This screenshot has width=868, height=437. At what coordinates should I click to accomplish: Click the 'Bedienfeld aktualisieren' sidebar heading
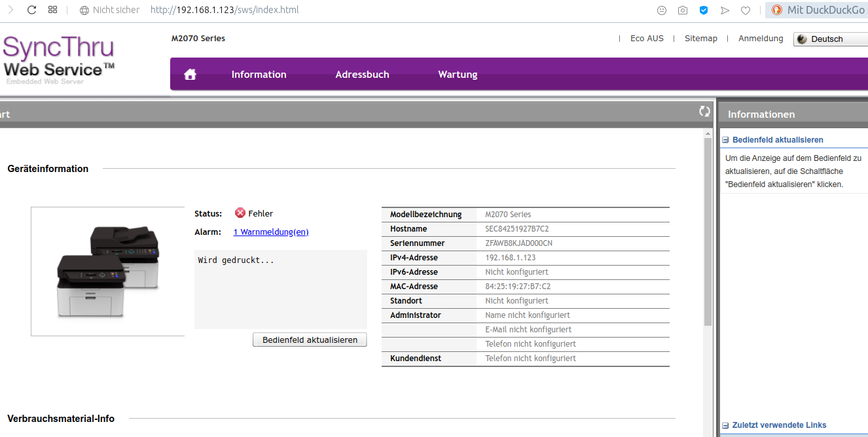click(778, 140)
